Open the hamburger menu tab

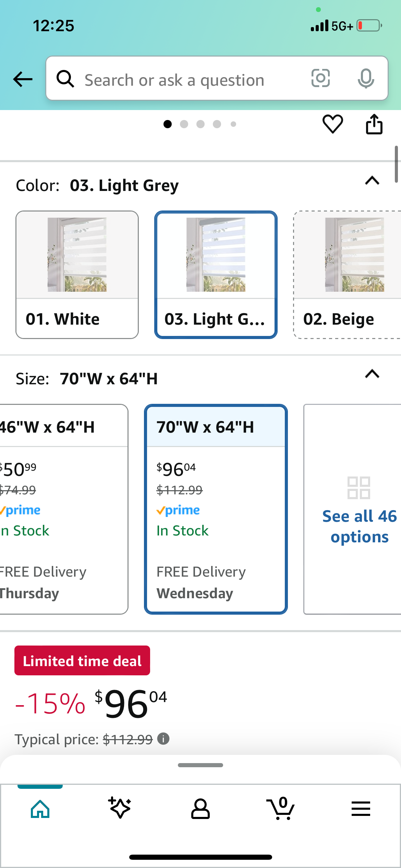pyautogui.click(x=361, y=809)
